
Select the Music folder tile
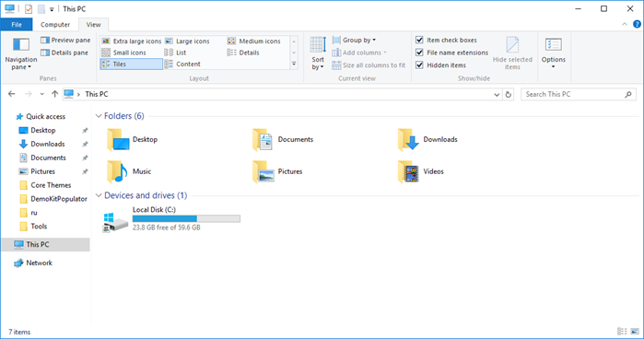129,171
